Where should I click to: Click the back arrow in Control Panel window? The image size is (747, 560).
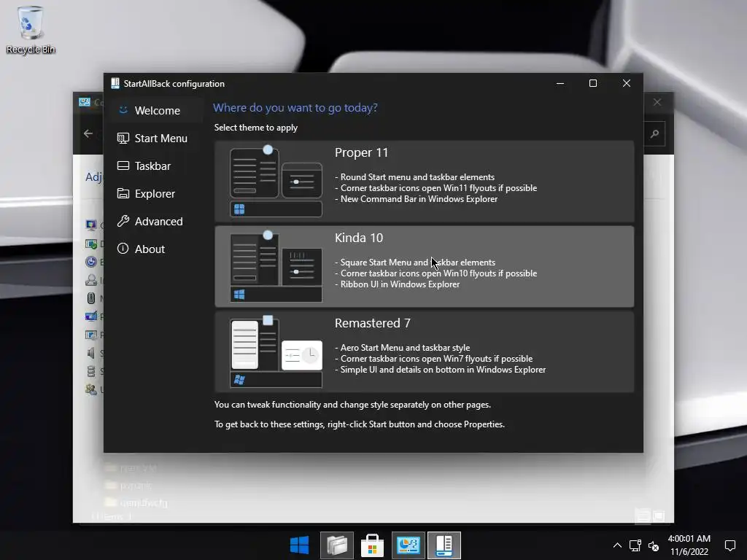tap(88, 134)
